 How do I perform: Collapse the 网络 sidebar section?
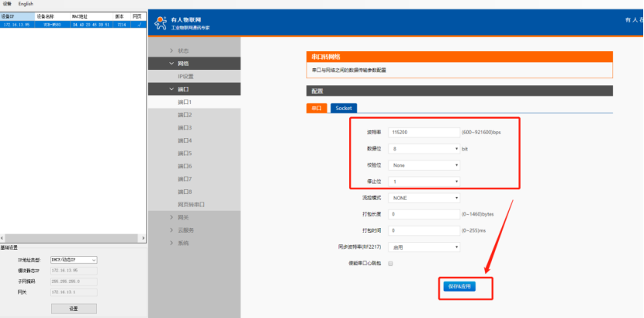pyautogui.click(x=183, y=63)
